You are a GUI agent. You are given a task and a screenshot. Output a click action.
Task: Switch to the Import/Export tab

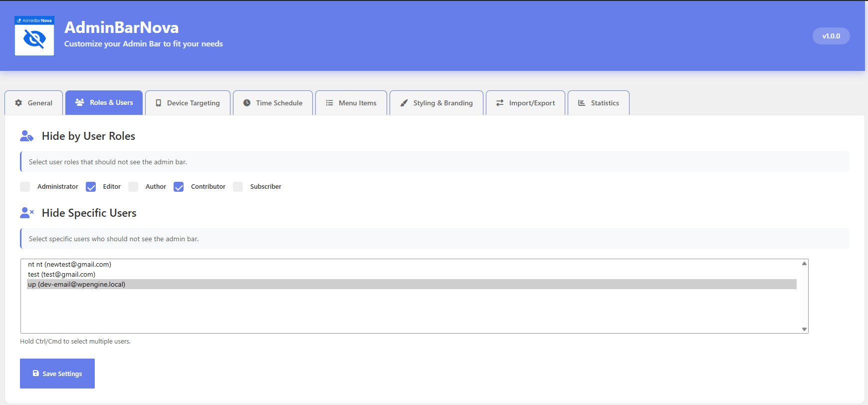[526, 103]
